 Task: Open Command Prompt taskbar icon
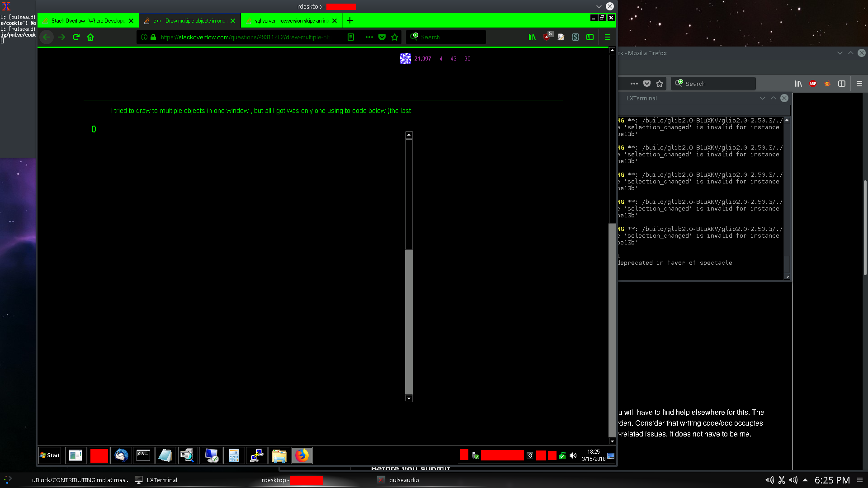[x=143, y=455]
